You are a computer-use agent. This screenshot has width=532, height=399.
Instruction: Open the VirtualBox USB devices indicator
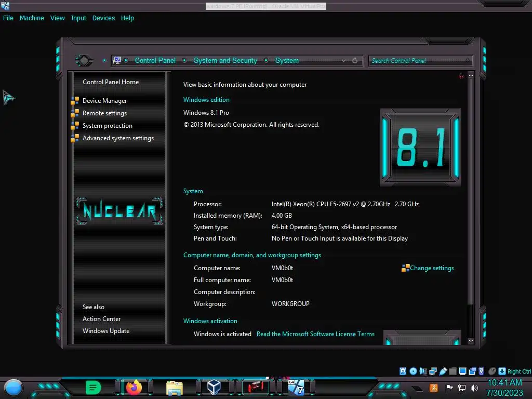click(x=443, y=371)
